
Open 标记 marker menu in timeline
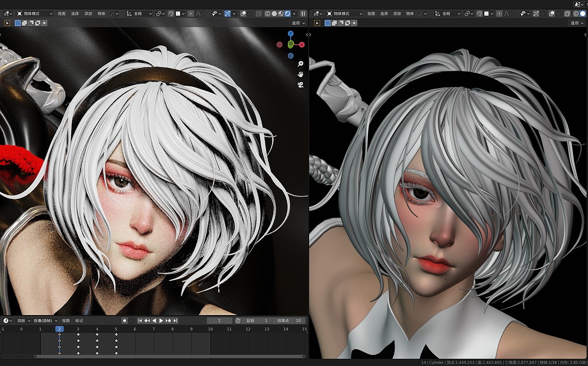pos(79,321)
